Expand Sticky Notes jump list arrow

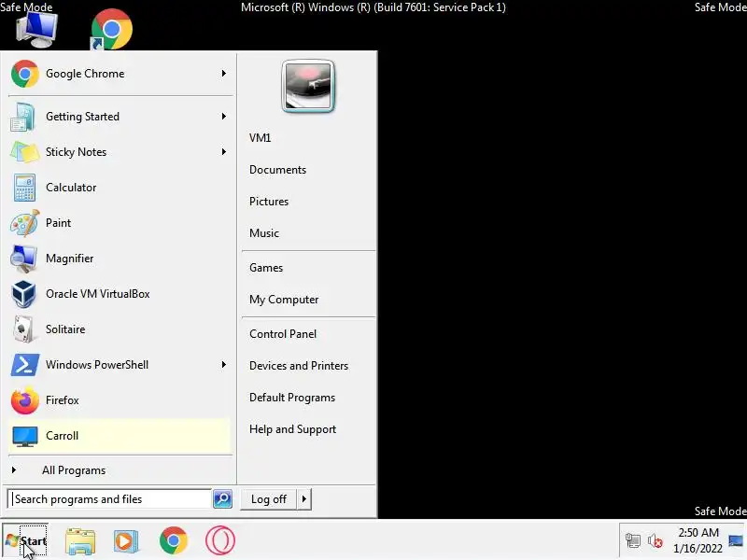pos(223,151)
